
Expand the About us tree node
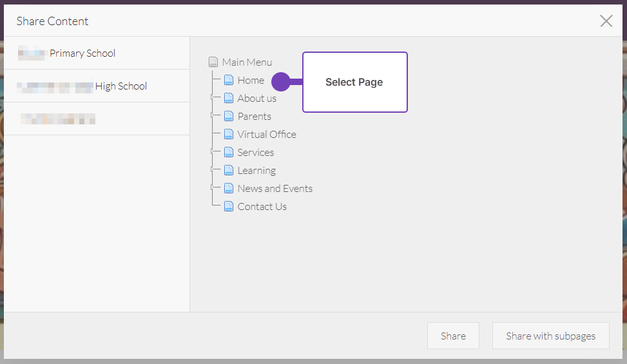click(x=213, y=99)
